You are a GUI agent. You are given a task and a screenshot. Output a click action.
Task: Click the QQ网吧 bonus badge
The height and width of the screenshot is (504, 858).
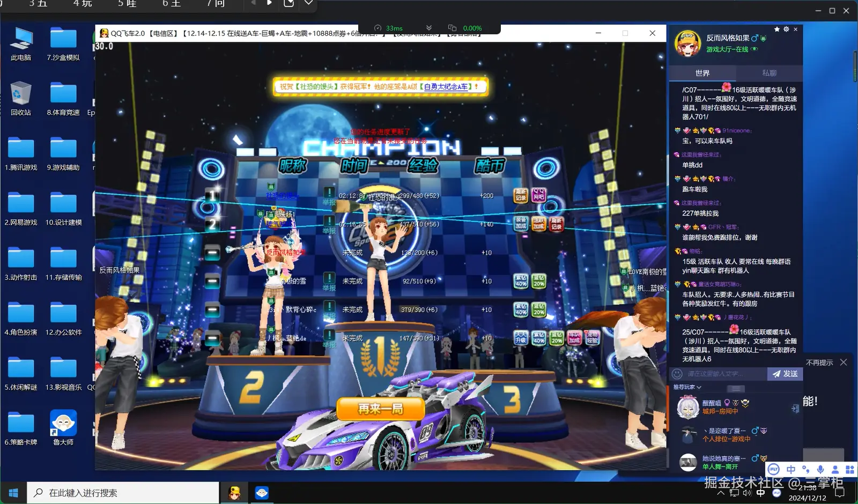pyautogui.click(x=539, y=195)
